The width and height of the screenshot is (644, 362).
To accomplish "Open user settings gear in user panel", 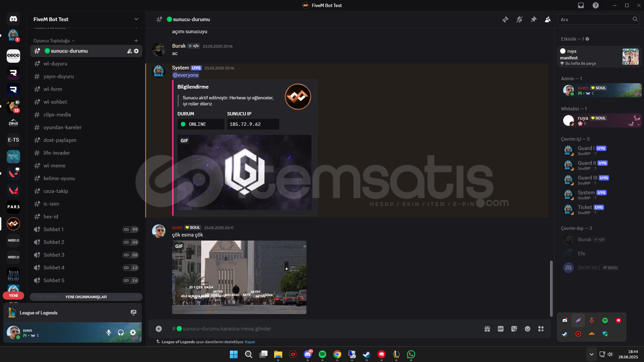I will tap(133, 332).
